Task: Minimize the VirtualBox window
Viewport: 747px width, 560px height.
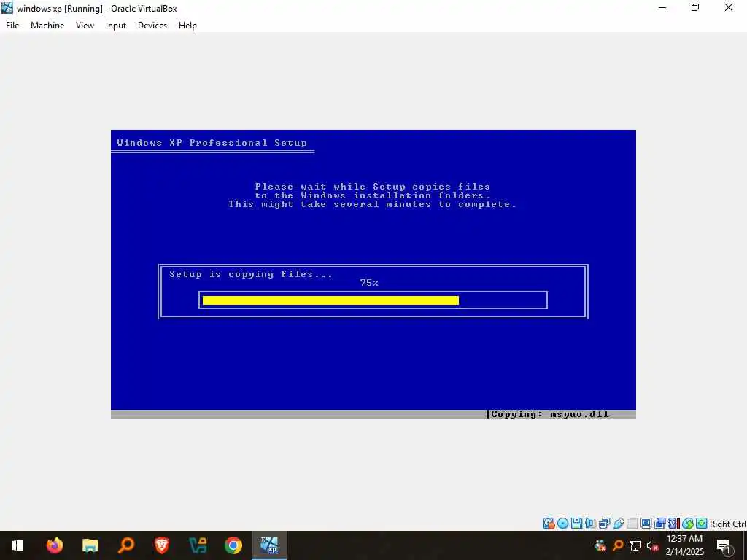Action: tap(662, 7)
